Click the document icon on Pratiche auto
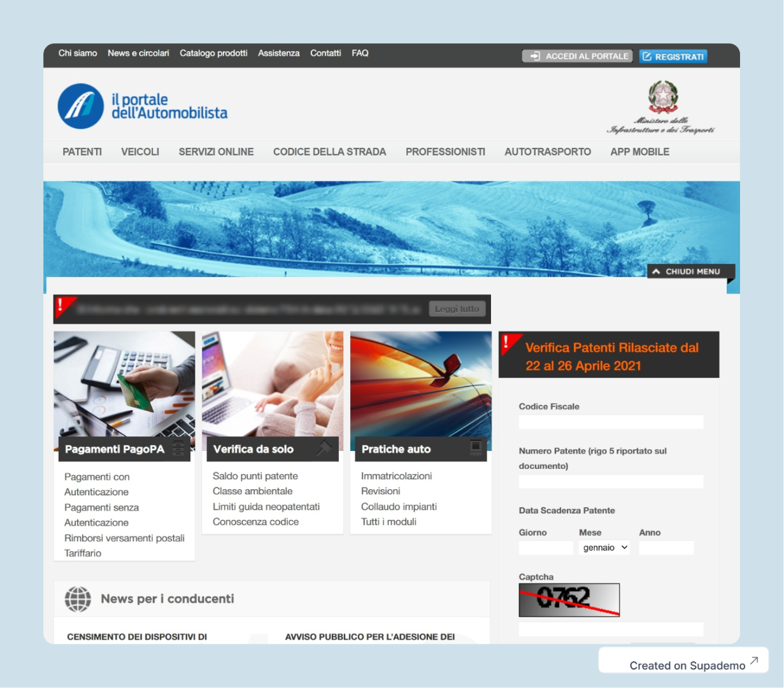Screen dimensions: 784x688 [475, 448]
